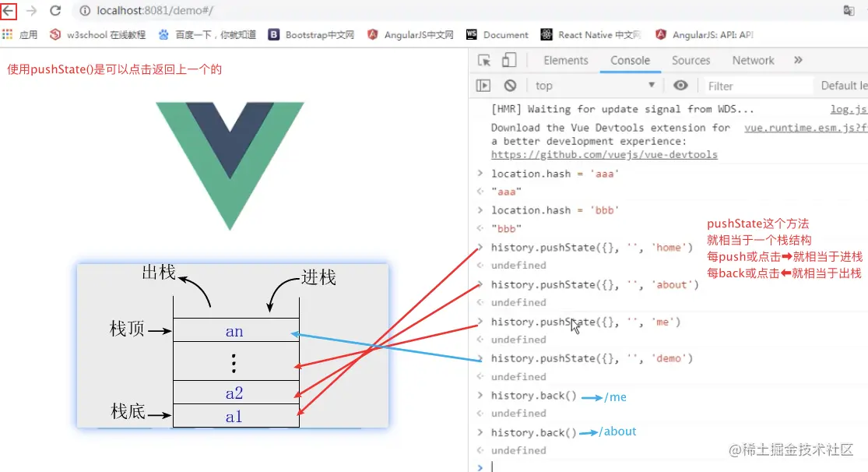
Task: Click the browser forward arrow button
Action: 32,11
